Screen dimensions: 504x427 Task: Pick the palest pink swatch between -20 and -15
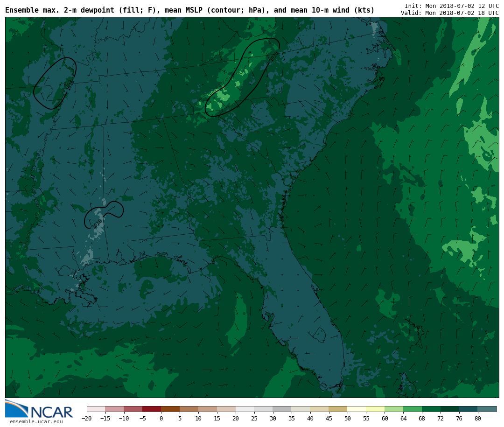pos(96,409)
